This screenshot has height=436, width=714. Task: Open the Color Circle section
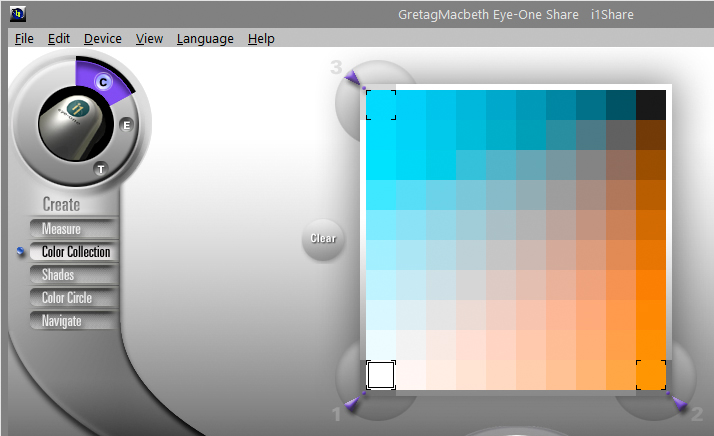click(74, 298)
